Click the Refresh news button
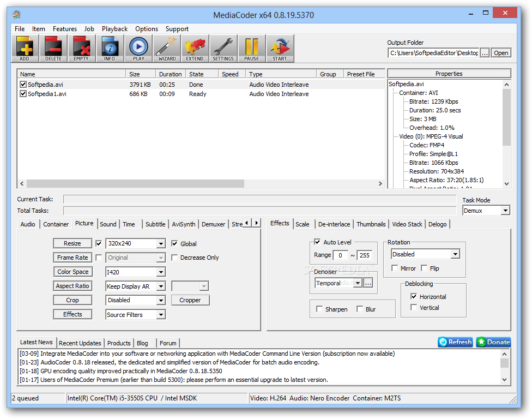Image resolution: width=532 pixels, height=419 pixels. (x=455, y=342)
